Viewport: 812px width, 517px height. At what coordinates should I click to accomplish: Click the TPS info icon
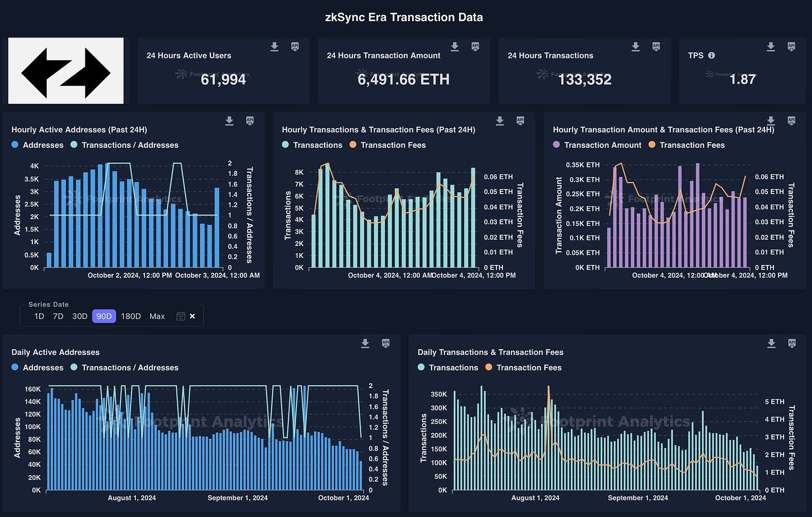pyautogui.click(x=712, y=56)
